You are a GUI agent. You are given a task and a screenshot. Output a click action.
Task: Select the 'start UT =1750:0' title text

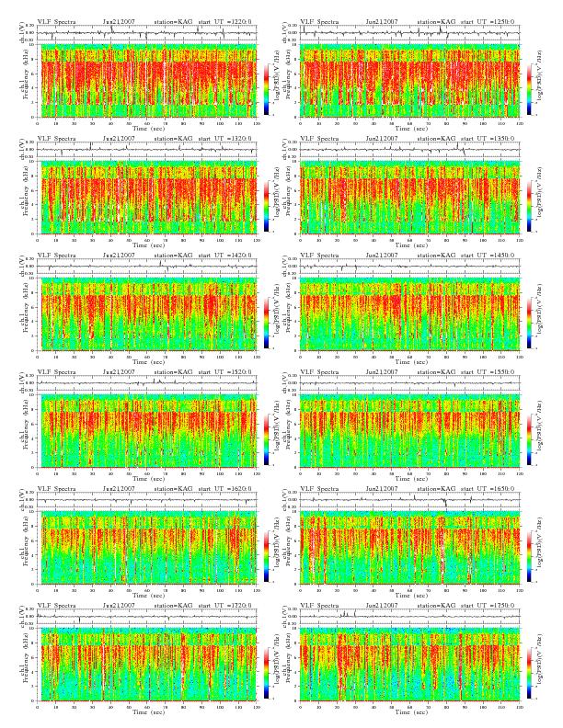click(488, 606)
